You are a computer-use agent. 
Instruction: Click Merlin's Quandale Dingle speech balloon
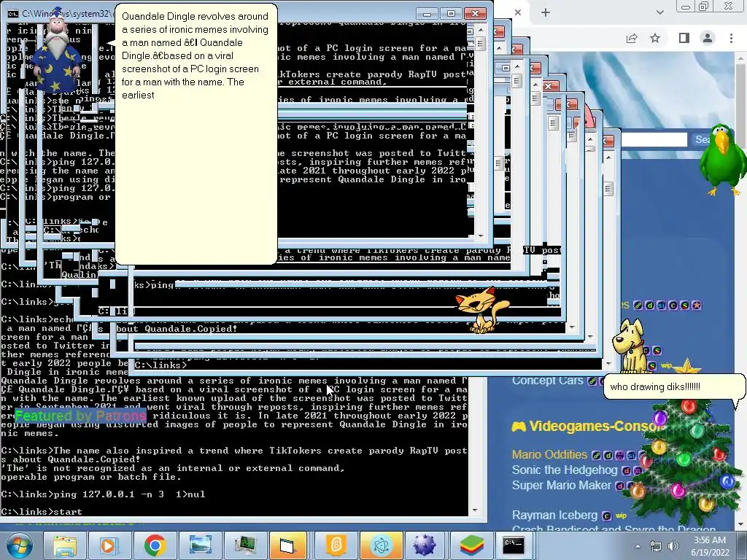pos(196,133)
